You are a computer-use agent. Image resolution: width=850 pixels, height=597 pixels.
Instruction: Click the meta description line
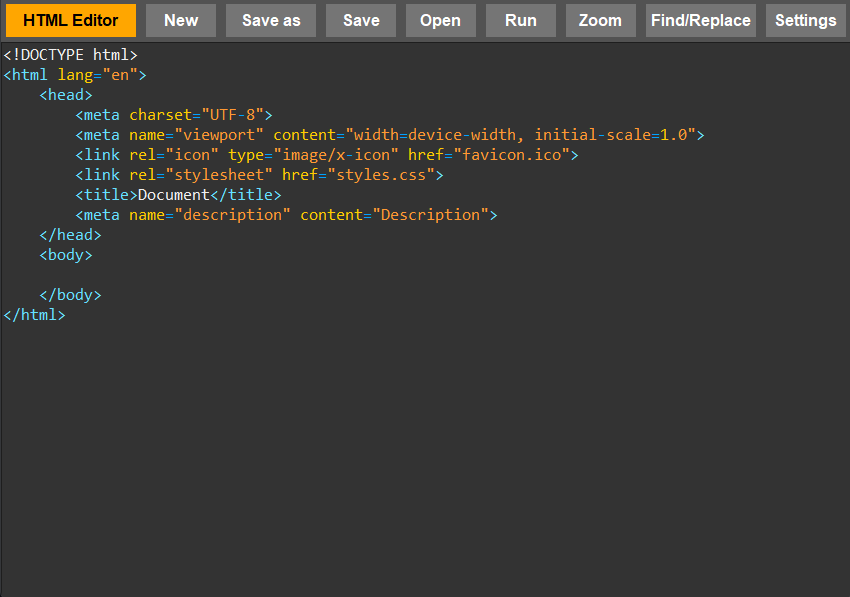[286, 215]
